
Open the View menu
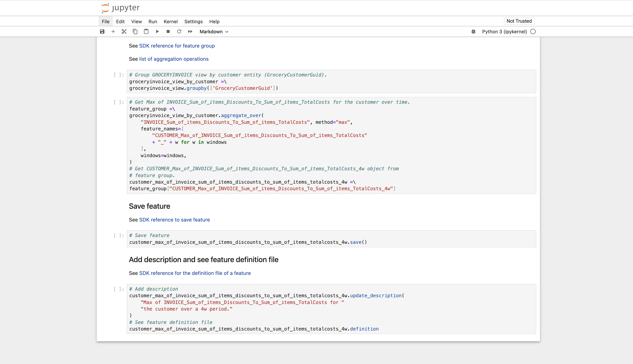(x=137, y=22)
